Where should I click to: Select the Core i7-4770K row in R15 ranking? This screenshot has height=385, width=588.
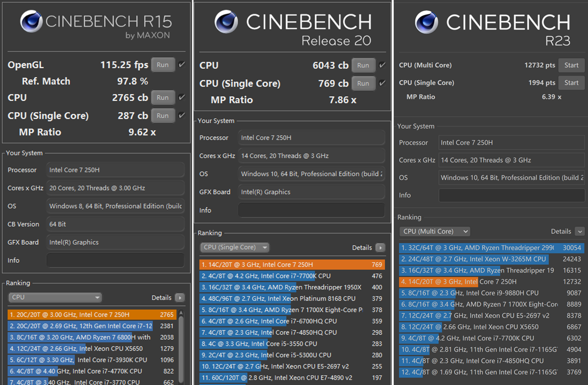[x=92, y=371]
